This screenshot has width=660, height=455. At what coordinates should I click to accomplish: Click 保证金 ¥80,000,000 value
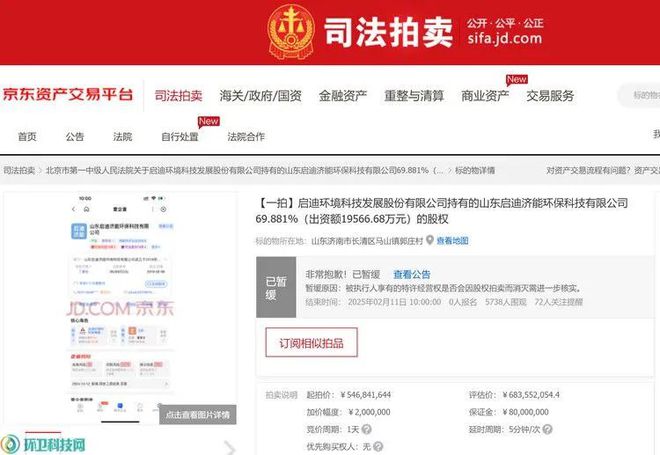526,412
